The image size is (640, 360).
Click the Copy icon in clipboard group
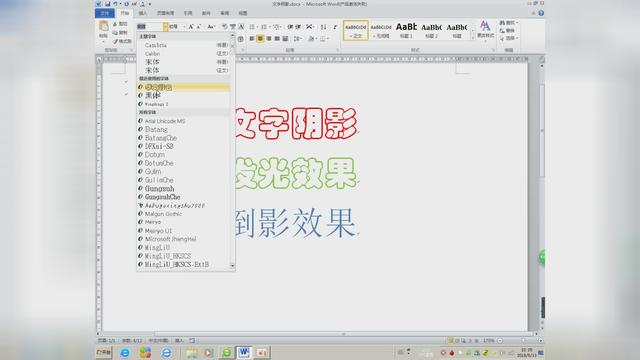point(120,32)
